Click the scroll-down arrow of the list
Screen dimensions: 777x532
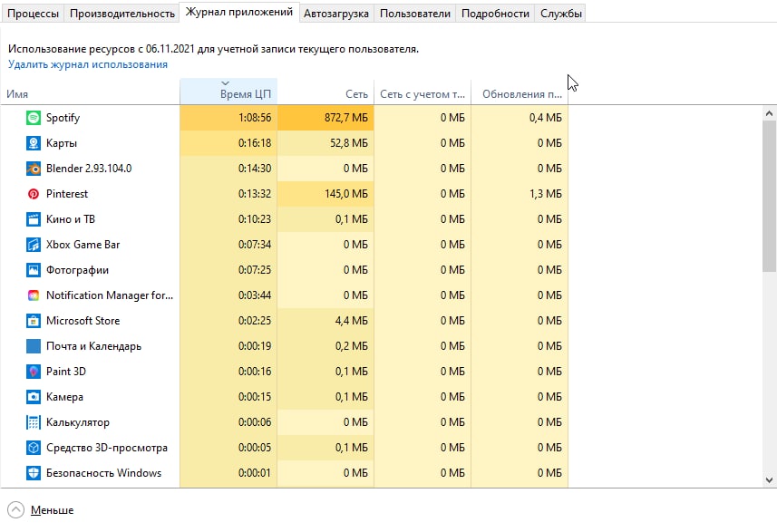pos(769,479)
